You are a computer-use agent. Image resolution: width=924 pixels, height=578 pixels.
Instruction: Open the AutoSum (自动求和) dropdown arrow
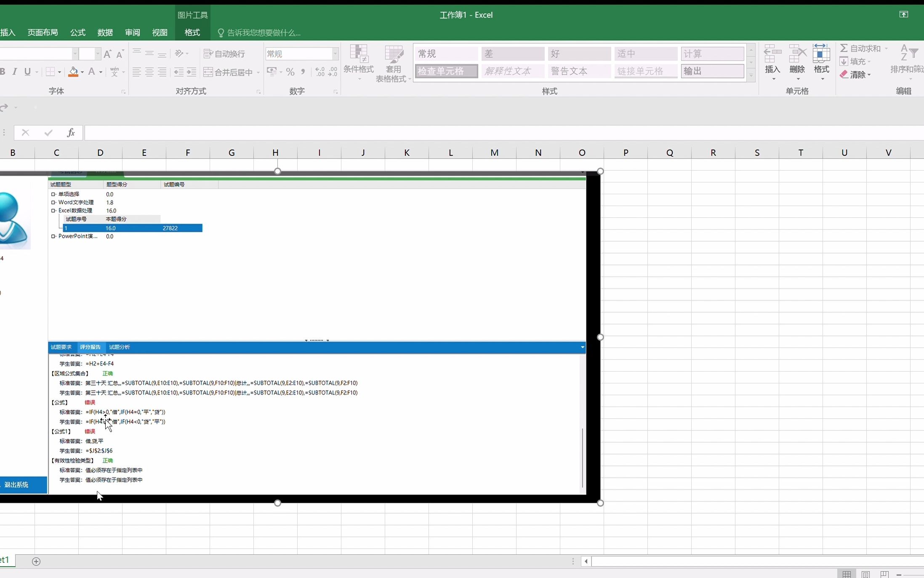[x=886, y=48]
